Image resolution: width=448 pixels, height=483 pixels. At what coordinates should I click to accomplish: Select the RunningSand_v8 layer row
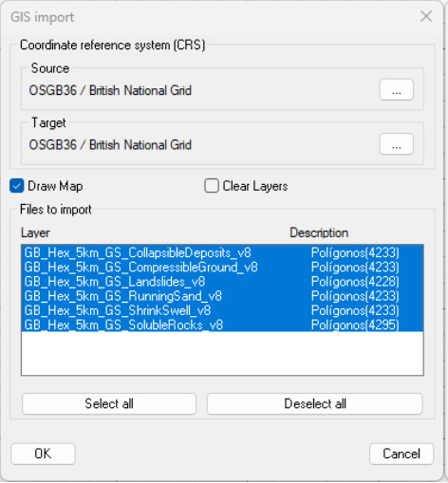[222, 296]
